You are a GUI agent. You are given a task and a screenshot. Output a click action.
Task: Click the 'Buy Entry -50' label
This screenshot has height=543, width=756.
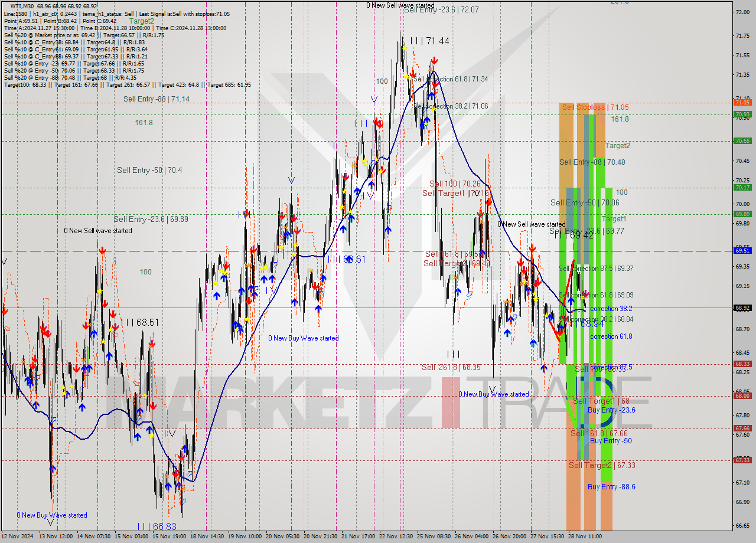click(611, 440)
